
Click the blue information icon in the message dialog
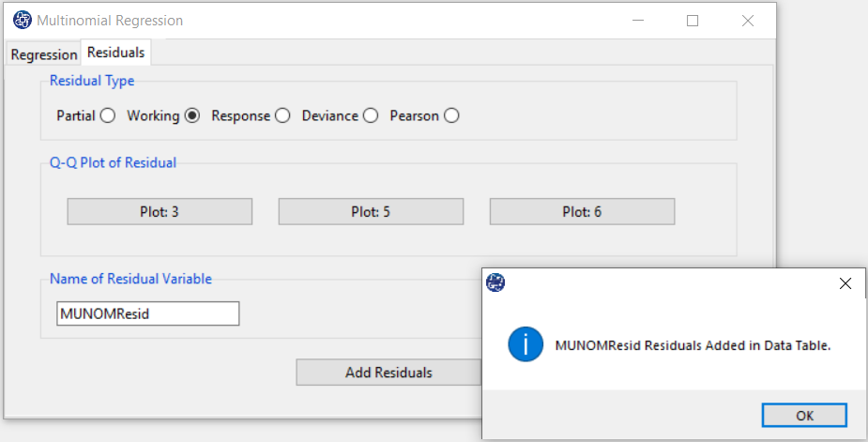525,344
